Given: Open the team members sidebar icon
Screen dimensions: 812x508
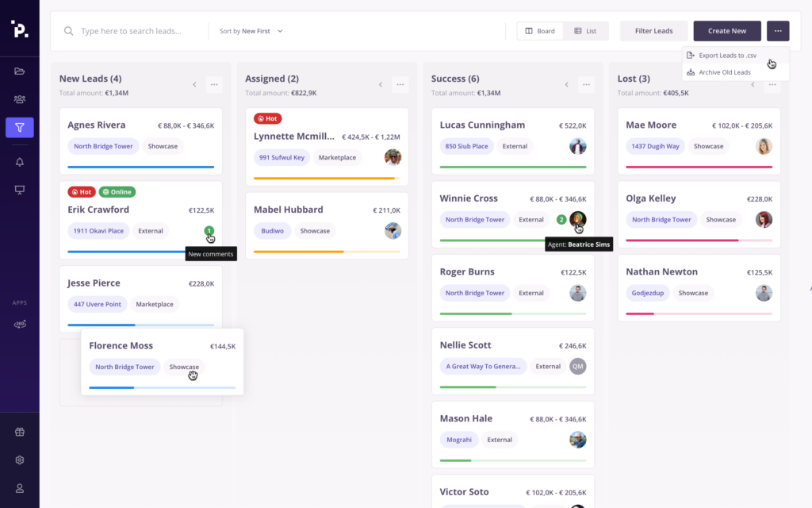Looking at the screenshot, I should 20,99.
